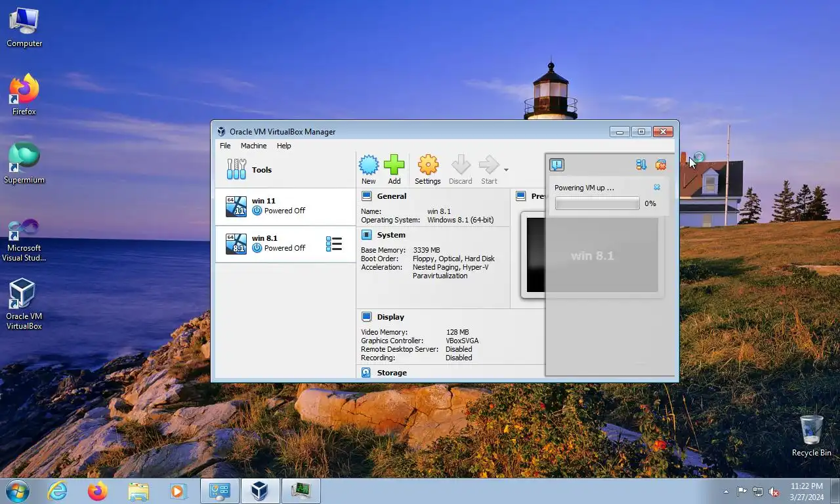The image size is (840, 504).
Task: Select the win 11 virtual machine
Action: 285,207
